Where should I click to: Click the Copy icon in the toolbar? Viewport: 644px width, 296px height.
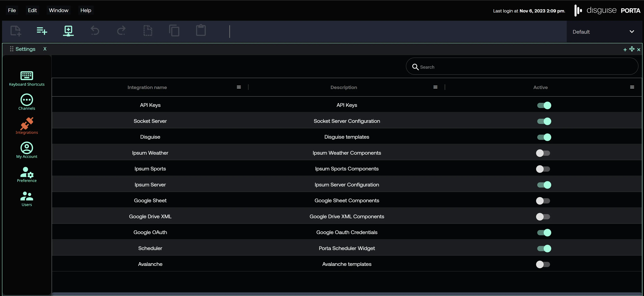coord(174,31)
